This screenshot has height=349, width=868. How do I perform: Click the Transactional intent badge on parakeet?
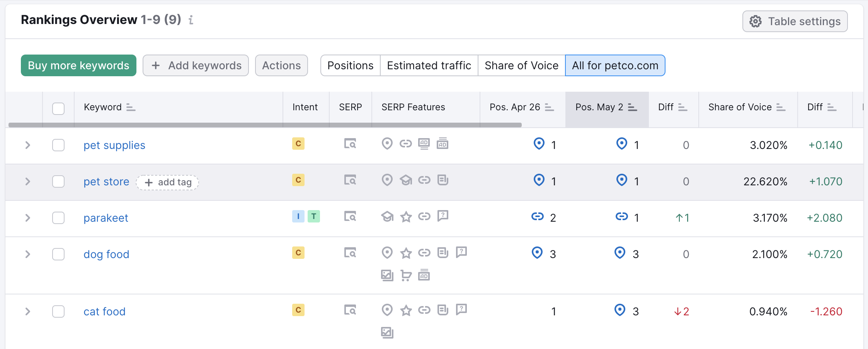point(314,217)
